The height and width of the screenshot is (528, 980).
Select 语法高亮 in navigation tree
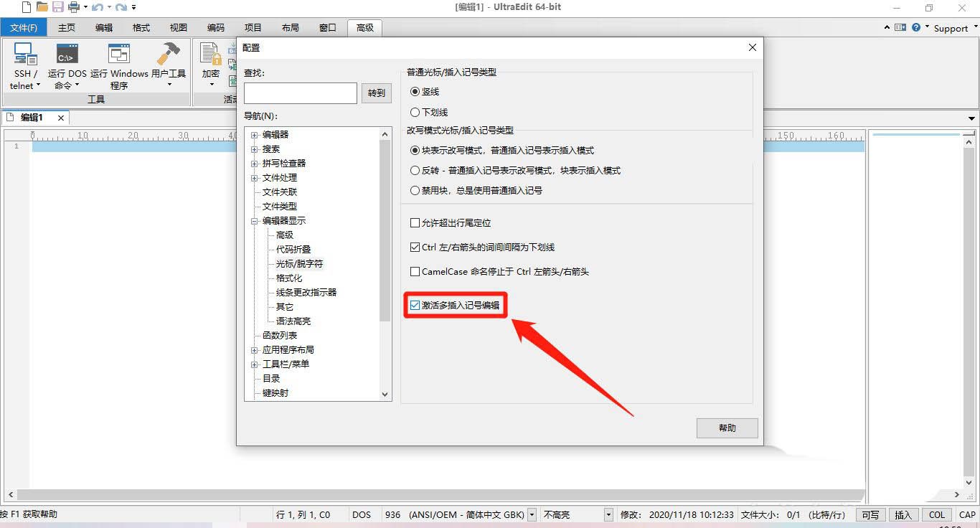click(293, 321)
